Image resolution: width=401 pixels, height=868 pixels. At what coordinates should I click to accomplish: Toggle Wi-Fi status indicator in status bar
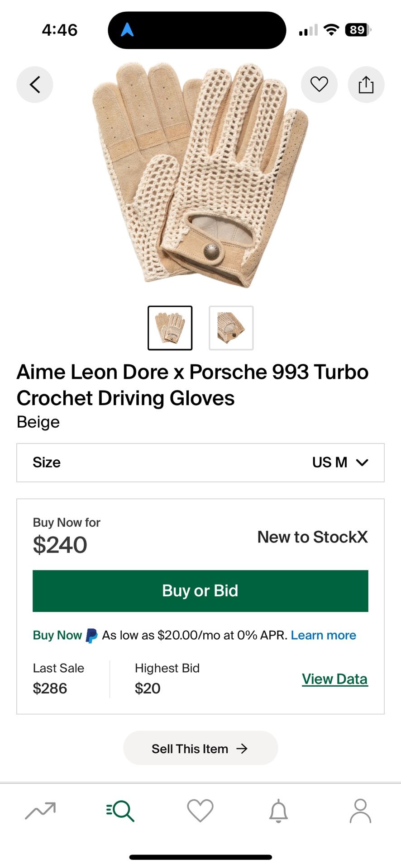tap(331, 29)
